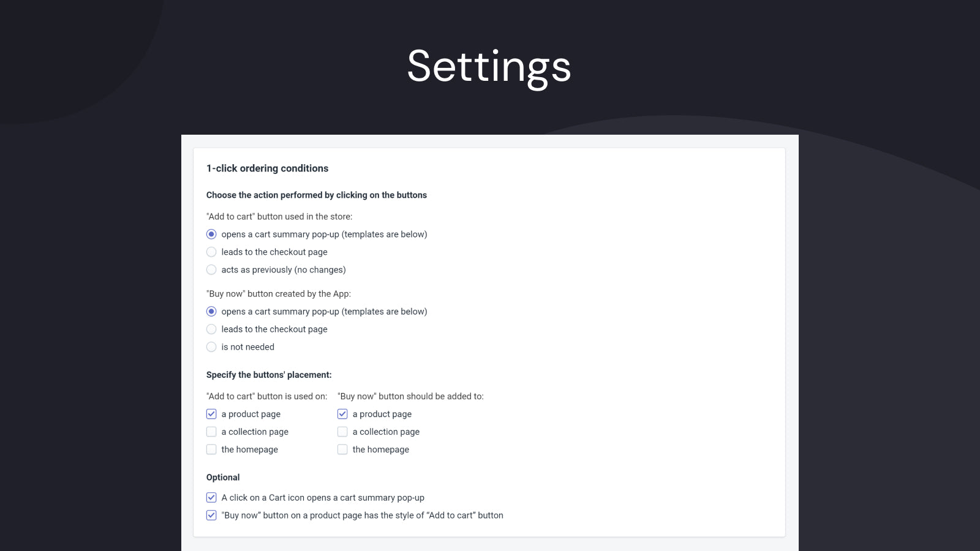
Task: Select Buy now leads to checkout page
Action: tap(211, 329)
